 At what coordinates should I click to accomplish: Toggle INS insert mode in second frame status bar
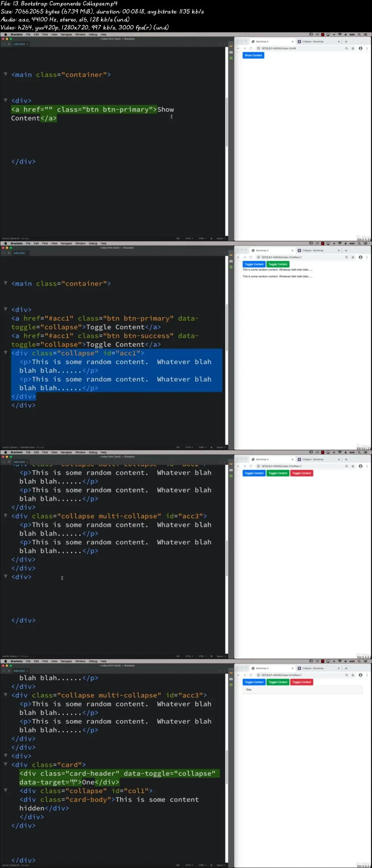coord(178,447)
